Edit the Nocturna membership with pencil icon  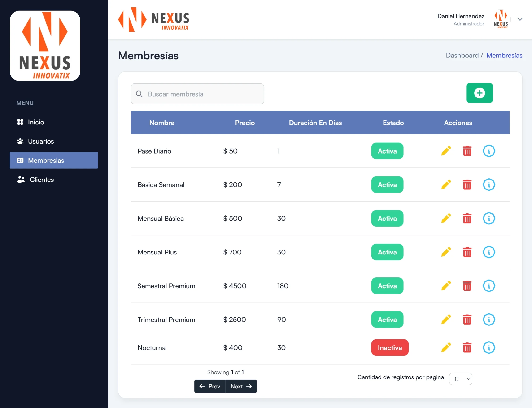446,347
